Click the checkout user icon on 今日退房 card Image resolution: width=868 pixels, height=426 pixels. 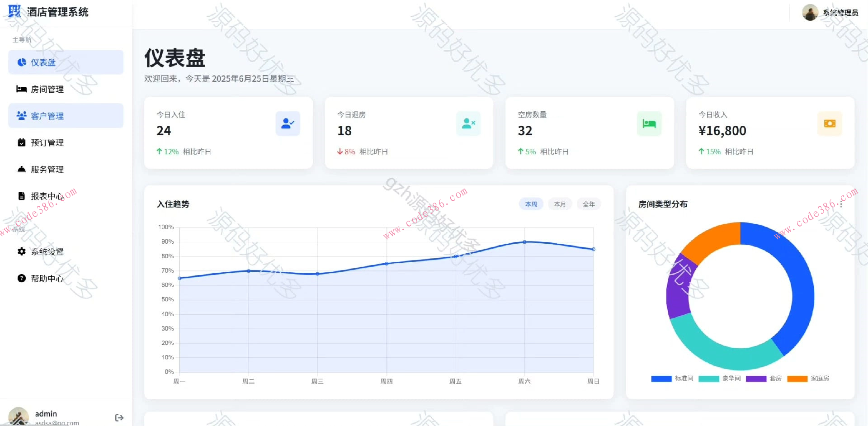pyautogui.click(x=468, y=123)
